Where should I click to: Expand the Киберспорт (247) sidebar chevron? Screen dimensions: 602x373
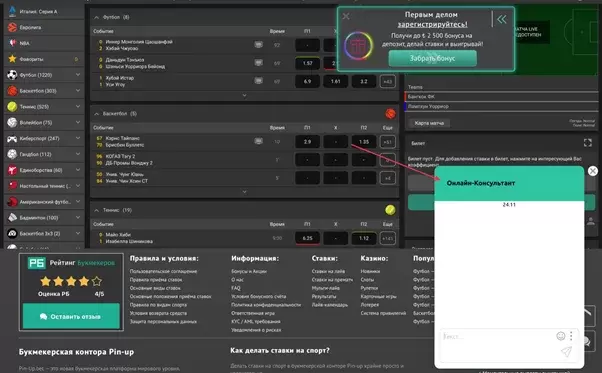click(x=78, y=138)
